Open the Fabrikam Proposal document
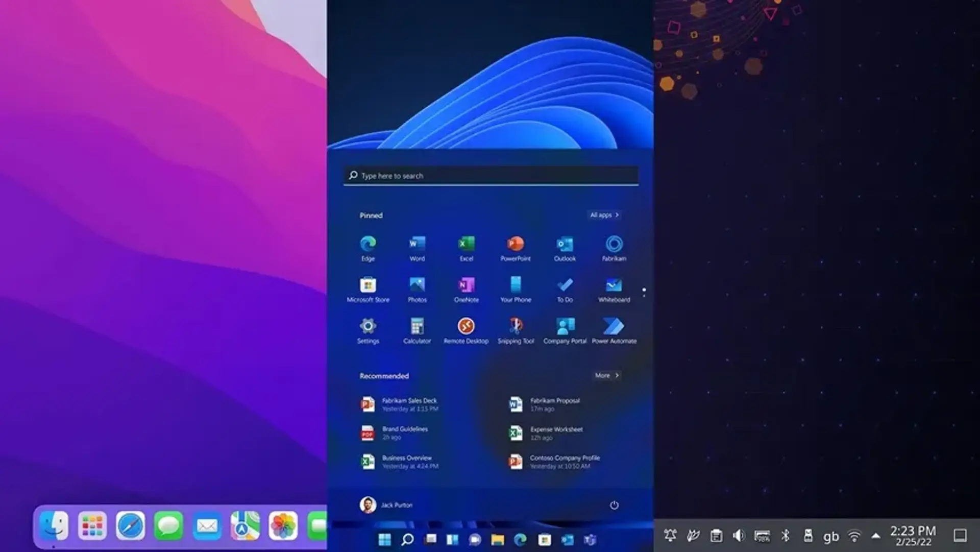 pos(545,404)
